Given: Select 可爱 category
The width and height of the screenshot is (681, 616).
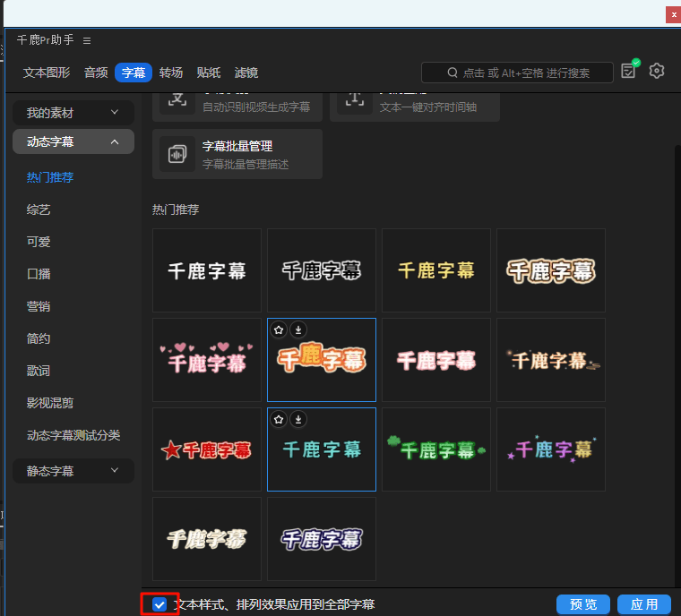Looking at the screenshot, I should point(39,242).
